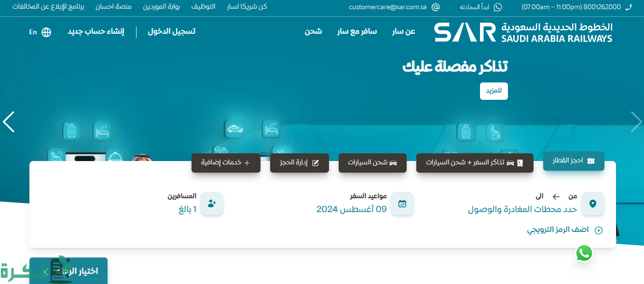Open the 1 بالغ passengers selector
Viewport: 644px width, 284px height.
[x=187, y=209]
